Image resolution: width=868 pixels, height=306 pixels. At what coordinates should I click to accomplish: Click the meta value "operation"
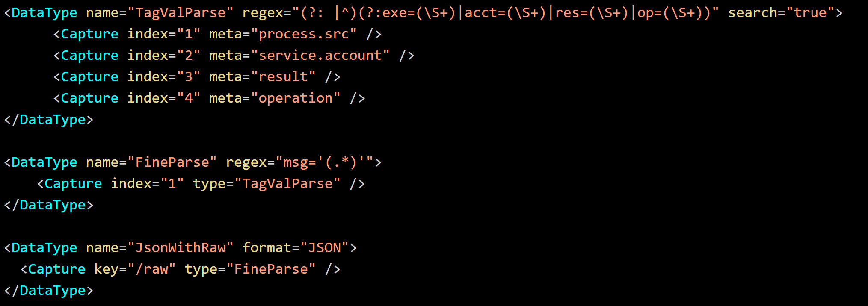tap(296, 98)
